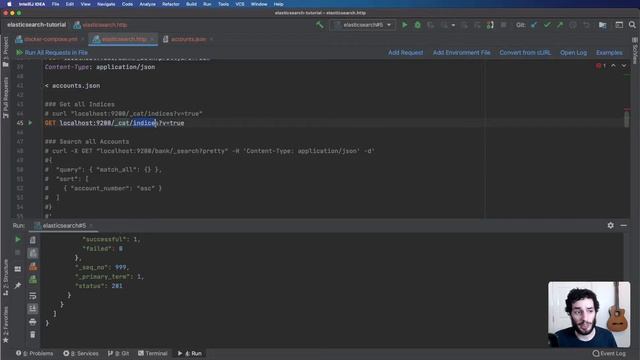
Task: Select the elasticsearch#5 Run panel tab
Action: coord(64,225)
